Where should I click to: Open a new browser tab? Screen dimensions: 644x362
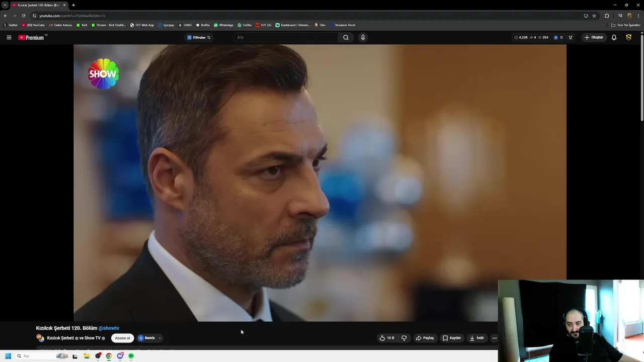point(73,5)
